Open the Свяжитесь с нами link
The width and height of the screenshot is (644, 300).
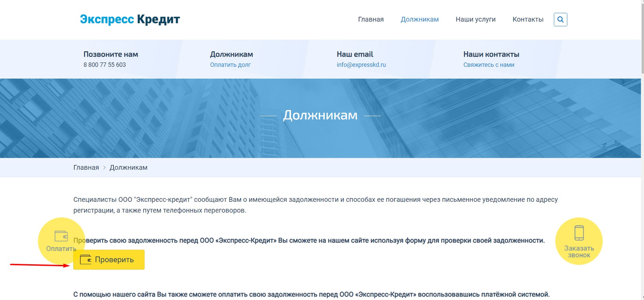488,65
